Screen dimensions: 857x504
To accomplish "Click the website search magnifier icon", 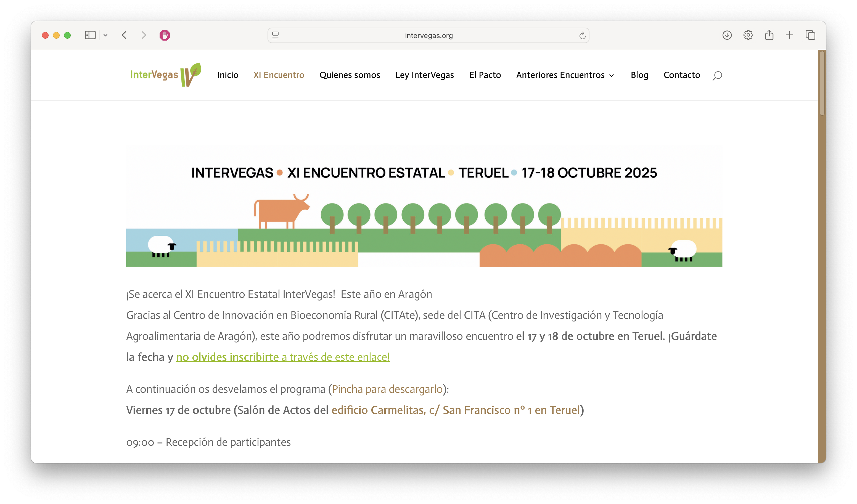I will coord(717,76).
